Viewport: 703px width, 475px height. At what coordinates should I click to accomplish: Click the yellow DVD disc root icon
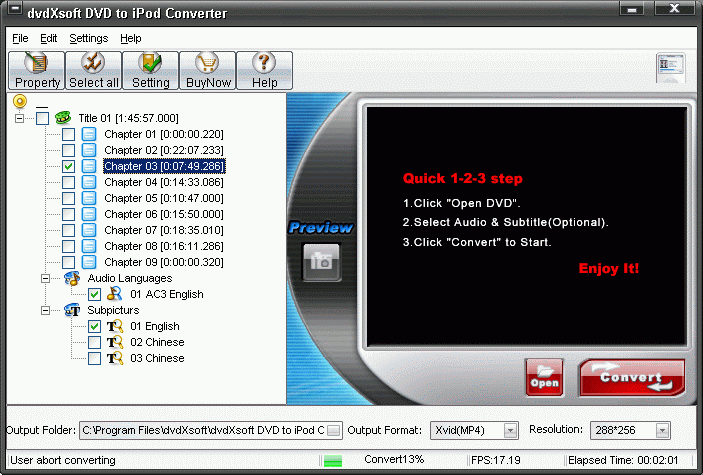click(20, 101)
